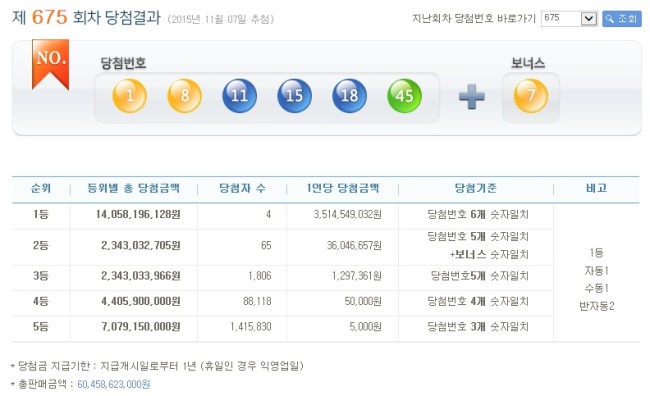Click the blue 조회 search button

pos(621,19)
